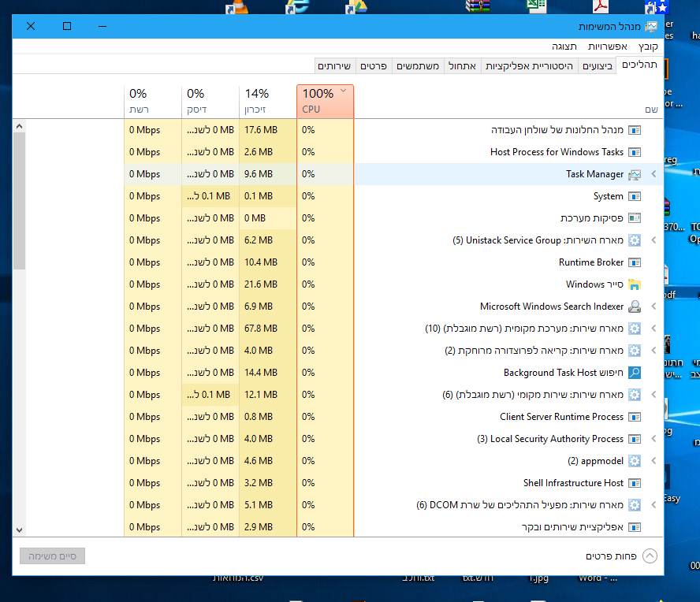
Task: Switch to the פרטים (Details) tab
Action: [x=374, y=66]
